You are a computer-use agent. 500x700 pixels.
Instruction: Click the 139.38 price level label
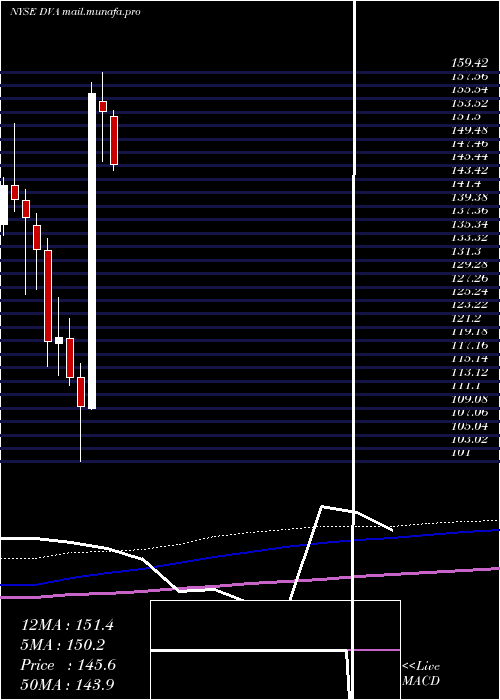(469, 197)
